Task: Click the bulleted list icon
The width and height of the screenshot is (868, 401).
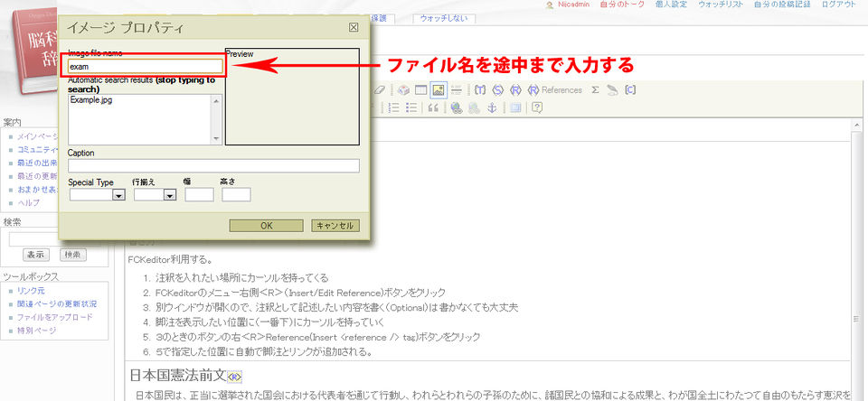Action: click(x=411, y=107)
